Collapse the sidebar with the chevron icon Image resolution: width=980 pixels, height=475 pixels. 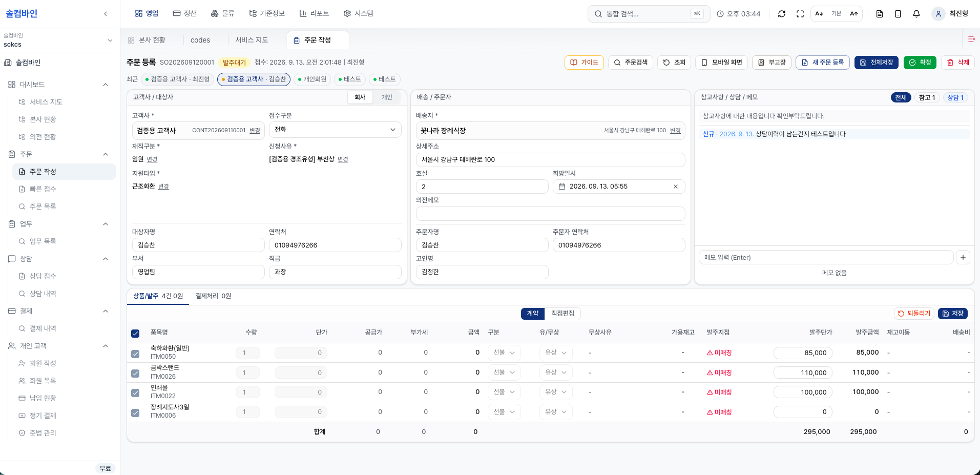click(x=106, y=14)
